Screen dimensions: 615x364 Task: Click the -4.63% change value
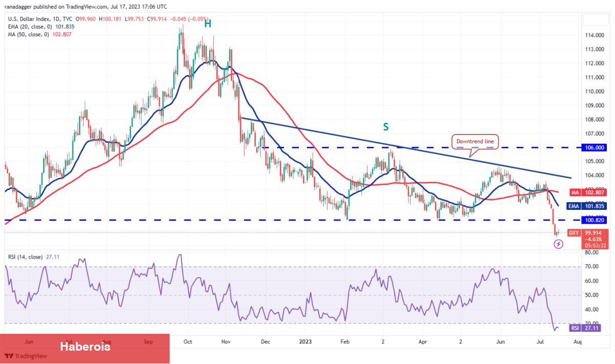coord(593,239)
